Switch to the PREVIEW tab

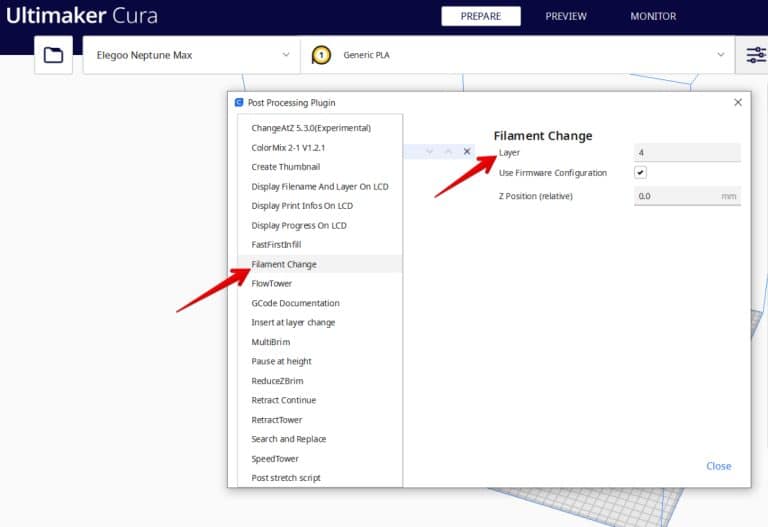pyautogui.click(x=566, y=16)
